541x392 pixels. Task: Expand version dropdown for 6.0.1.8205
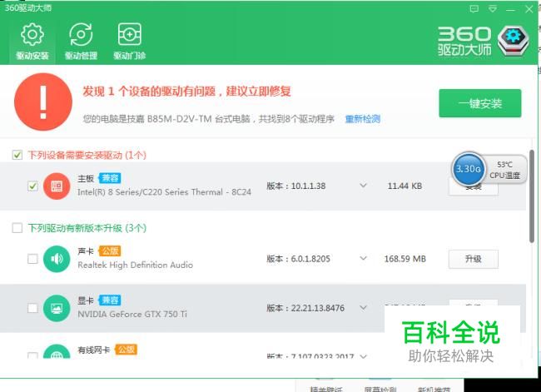click(x=363, y=259)
